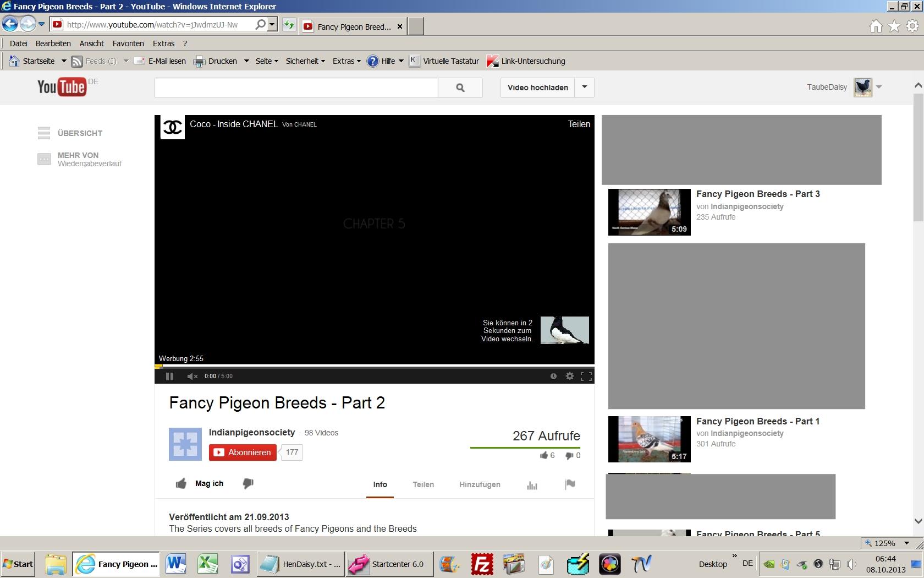Open the Datei menu
This screenshot has height=578, width=924.
[x=18, y=43]
